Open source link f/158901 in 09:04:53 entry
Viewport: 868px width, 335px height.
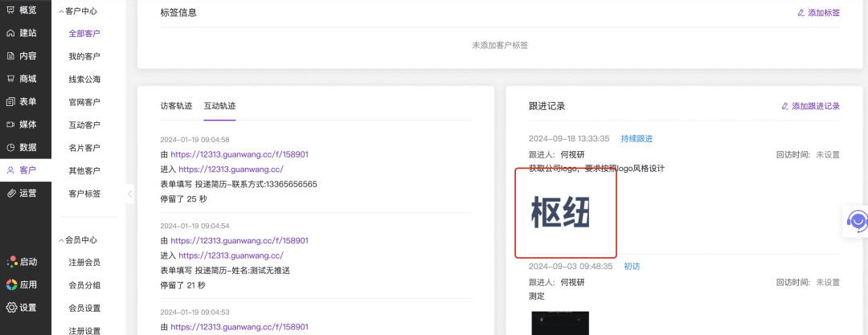point(240,327)
